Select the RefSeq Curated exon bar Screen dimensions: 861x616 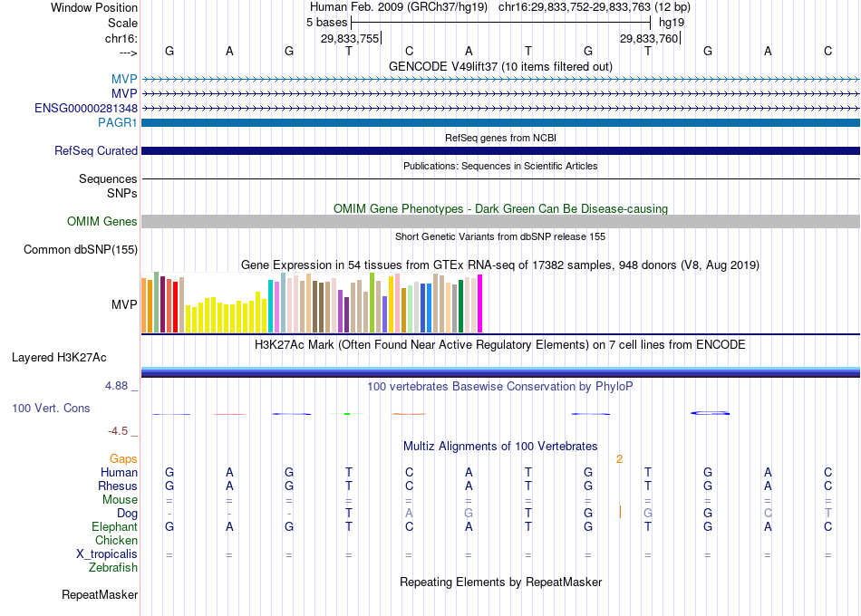(501, 150)
